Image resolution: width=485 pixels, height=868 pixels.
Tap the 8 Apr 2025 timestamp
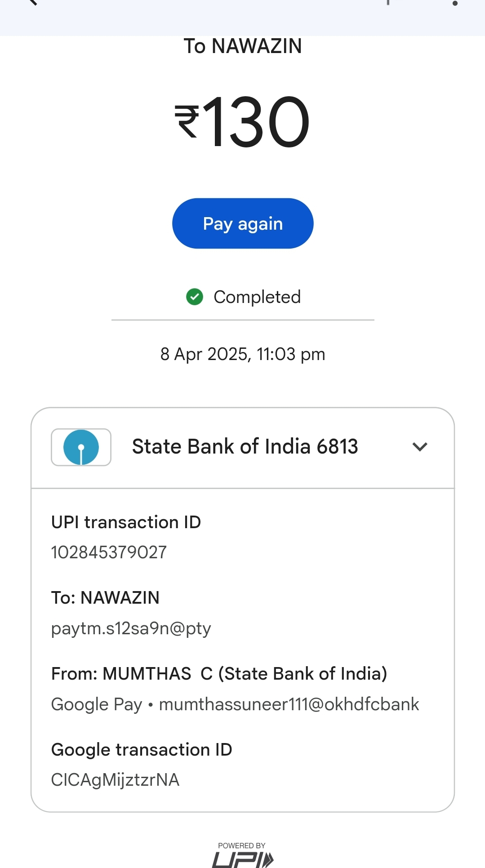(243, 354)
